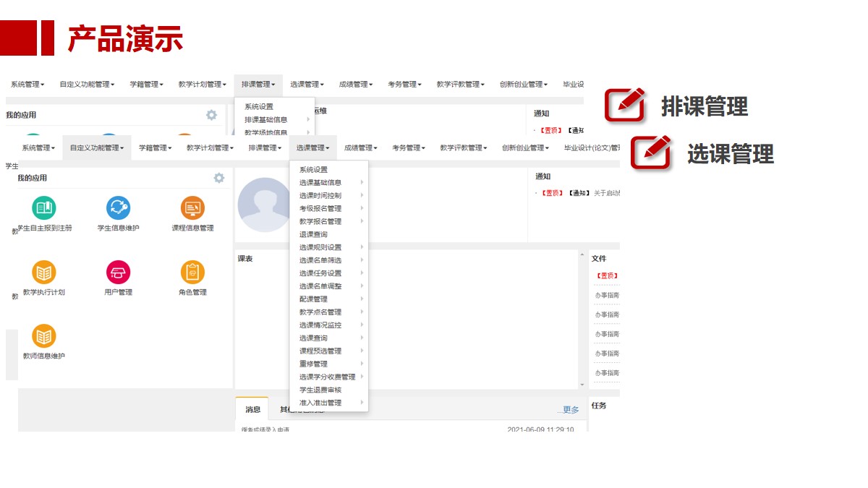Click the 用户管理 app icon

(x=118, y=273)
